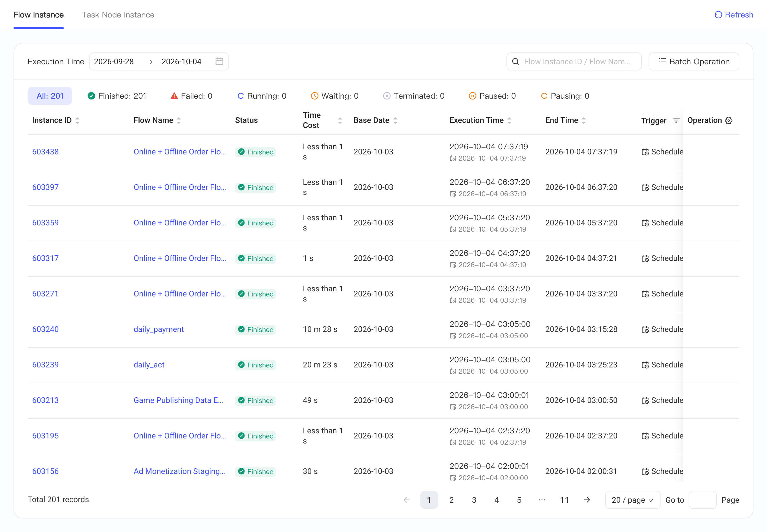The height and width of the screenshot is (532, 767).
Task: Jump to page 5
Action: pos(519,500)
